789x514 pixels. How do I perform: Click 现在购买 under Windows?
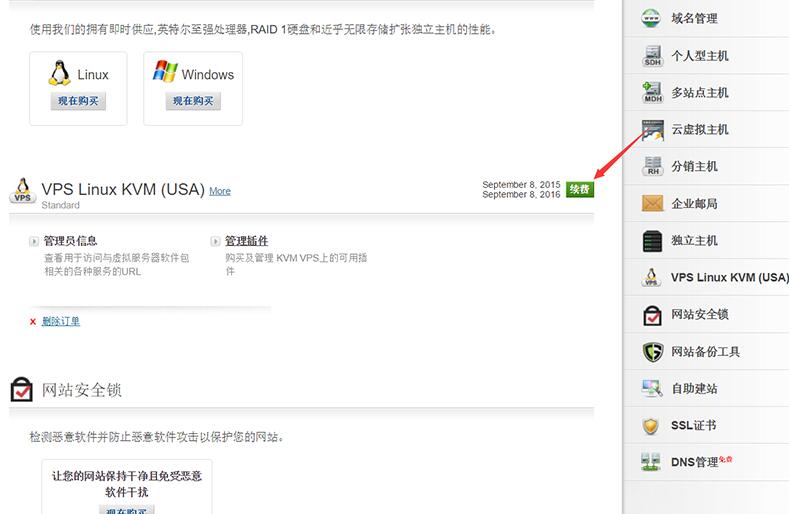(x=193, y=101)
